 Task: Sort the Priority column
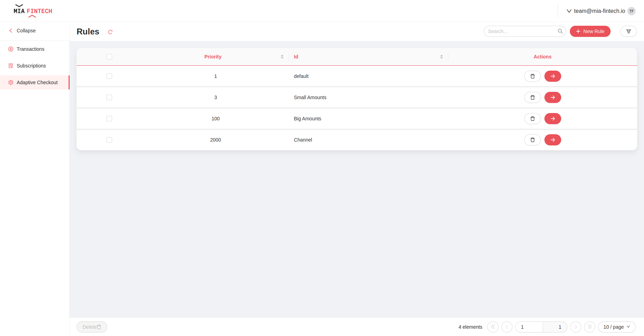(282, 56)
